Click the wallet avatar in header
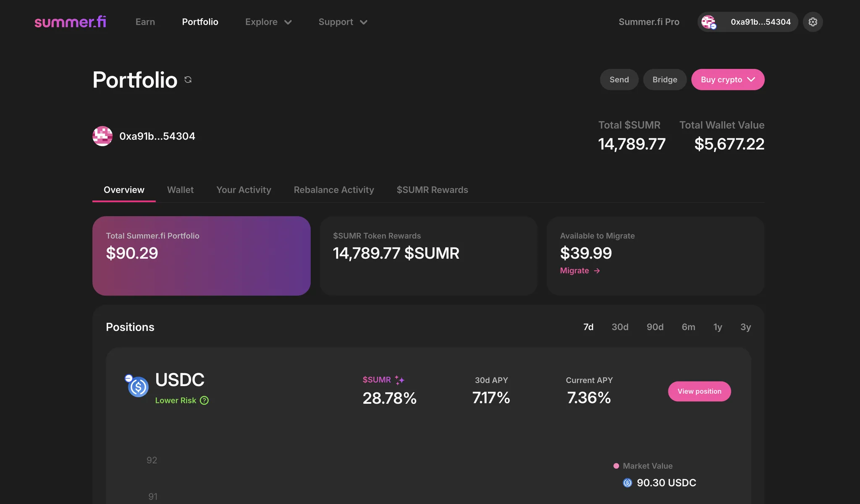The width and height of the screenshot is (860, 504). pos(708,22)
